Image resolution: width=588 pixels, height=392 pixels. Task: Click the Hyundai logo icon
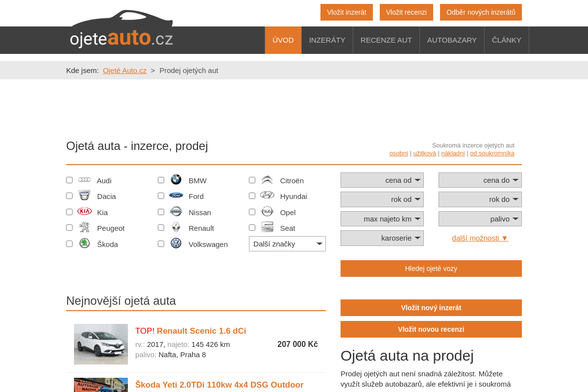[267, 195]
